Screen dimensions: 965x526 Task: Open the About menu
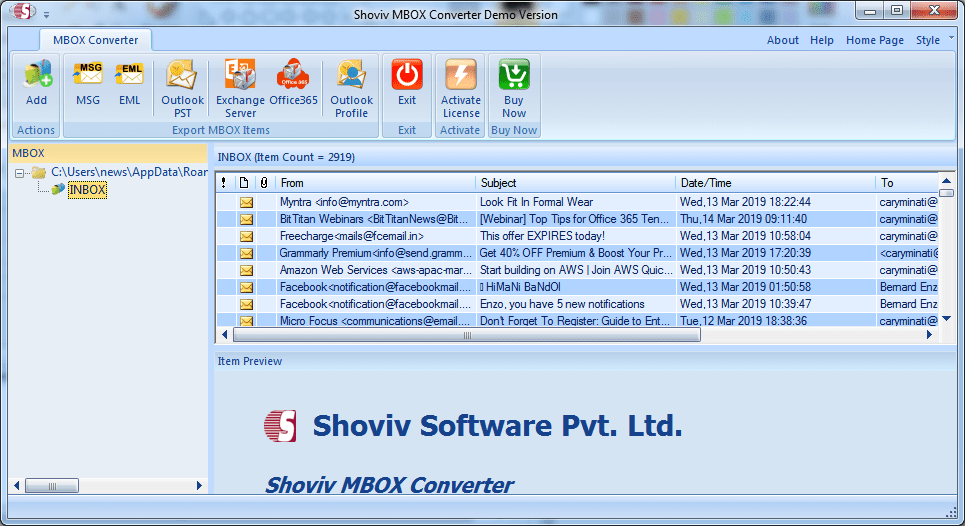coord(782,40)
